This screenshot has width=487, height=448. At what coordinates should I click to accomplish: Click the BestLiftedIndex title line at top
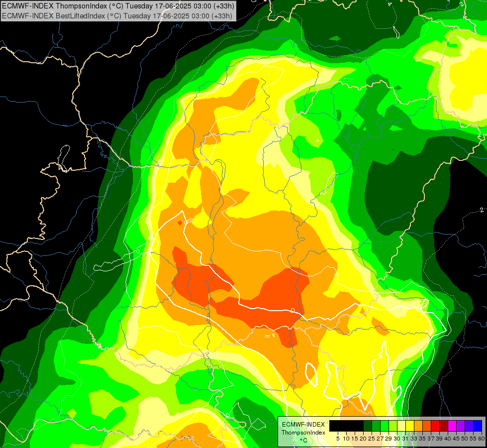[117, 16]
